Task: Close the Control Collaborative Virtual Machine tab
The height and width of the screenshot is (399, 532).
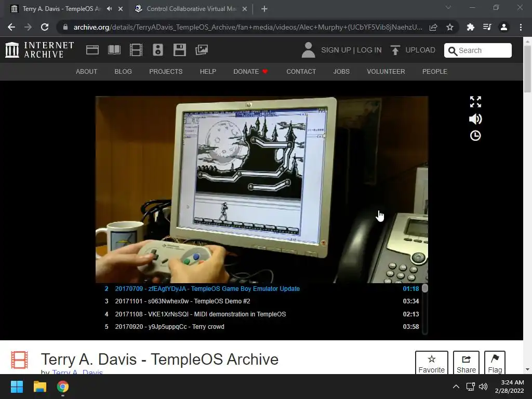Action: click(245, 9)
